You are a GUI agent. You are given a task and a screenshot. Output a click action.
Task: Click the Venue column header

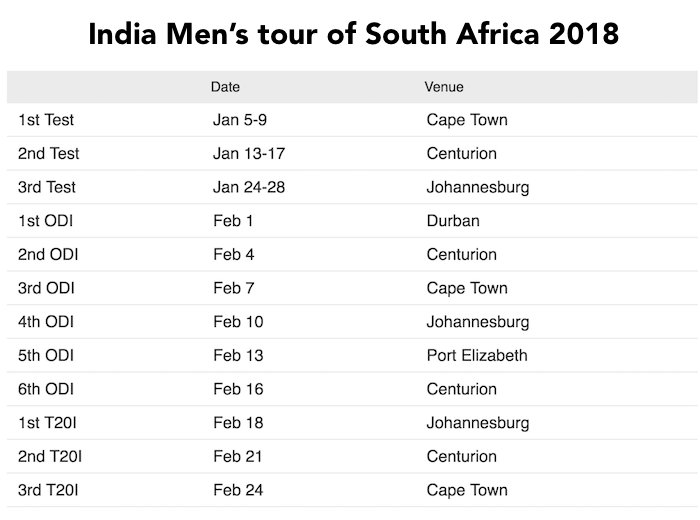point(444,87)
